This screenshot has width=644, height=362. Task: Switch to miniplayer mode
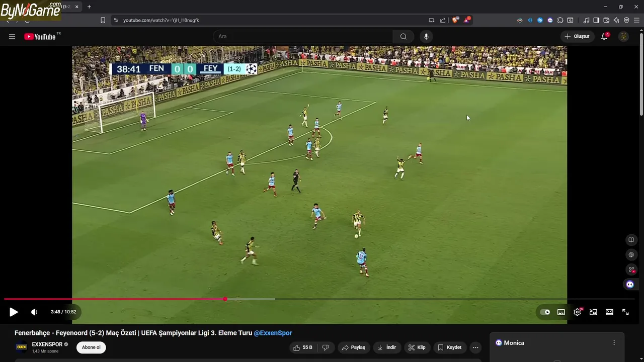(593, 312)
